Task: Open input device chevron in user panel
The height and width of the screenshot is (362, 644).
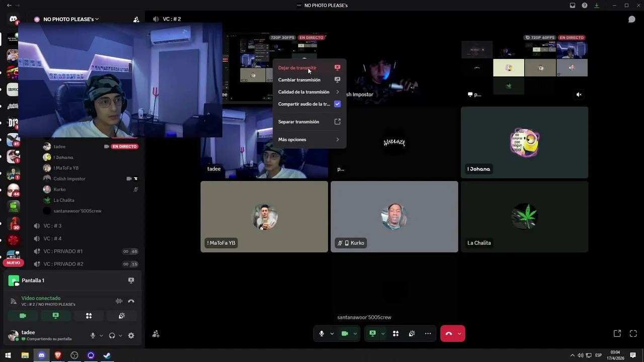Action: tap(101, 335)
